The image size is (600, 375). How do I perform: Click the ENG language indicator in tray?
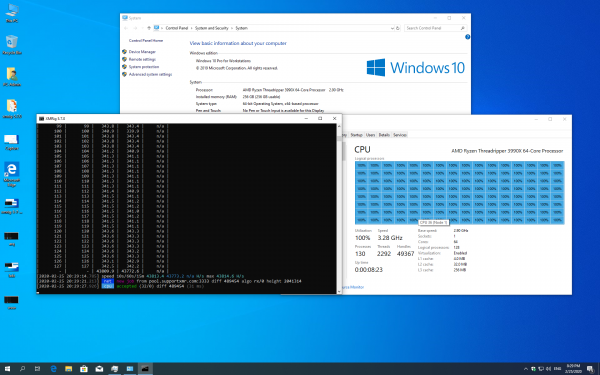[x=558, y=369]
